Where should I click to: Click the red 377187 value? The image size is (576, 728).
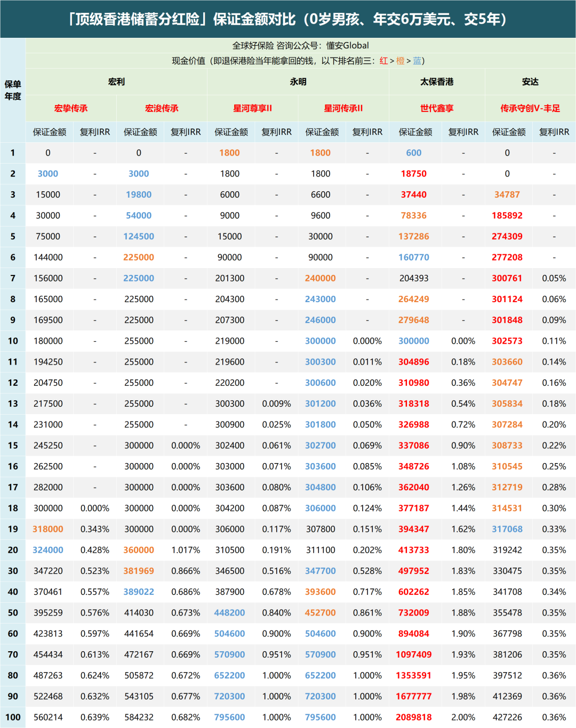tap(414, 508)
